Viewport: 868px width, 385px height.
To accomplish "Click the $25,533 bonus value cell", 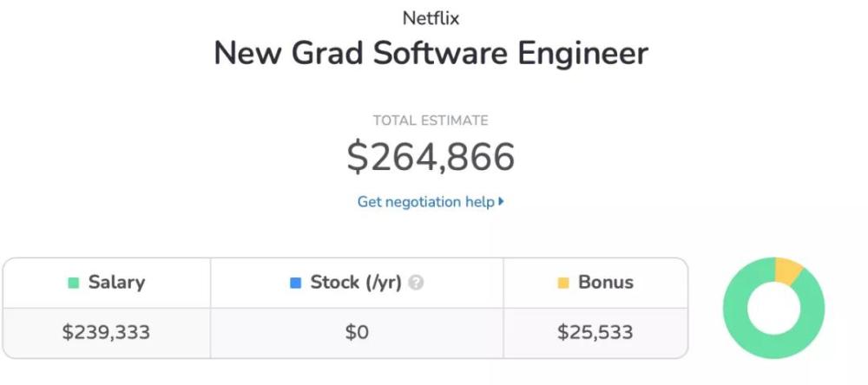I will (595, 332).
